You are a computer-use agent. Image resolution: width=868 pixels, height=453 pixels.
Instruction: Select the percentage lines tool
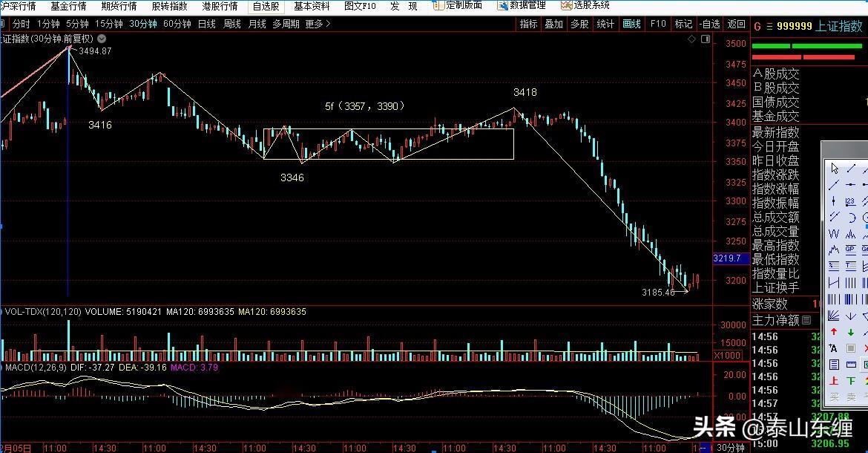pyautogui.click(x=834, y=266)
